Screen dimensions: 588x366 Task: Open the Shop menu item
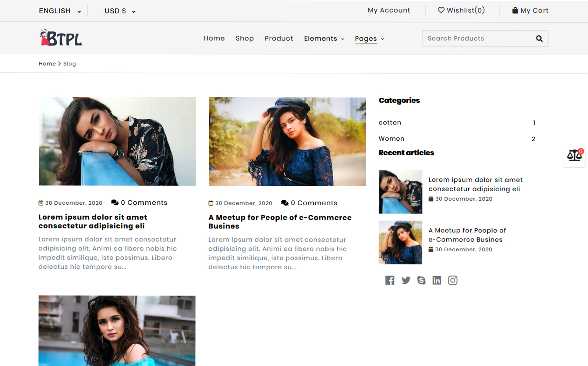[x=245, y=38]
